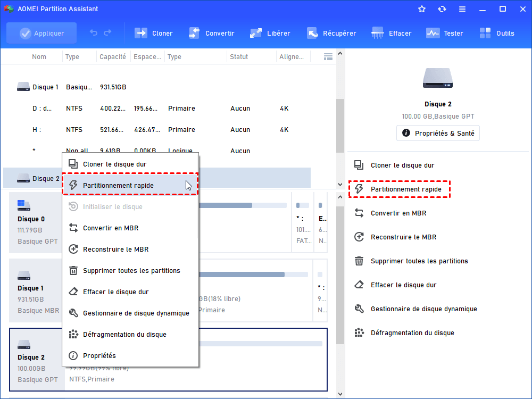Click the trash icon in right panel
This screenshot has height=399, width=532.
[359, 261]
